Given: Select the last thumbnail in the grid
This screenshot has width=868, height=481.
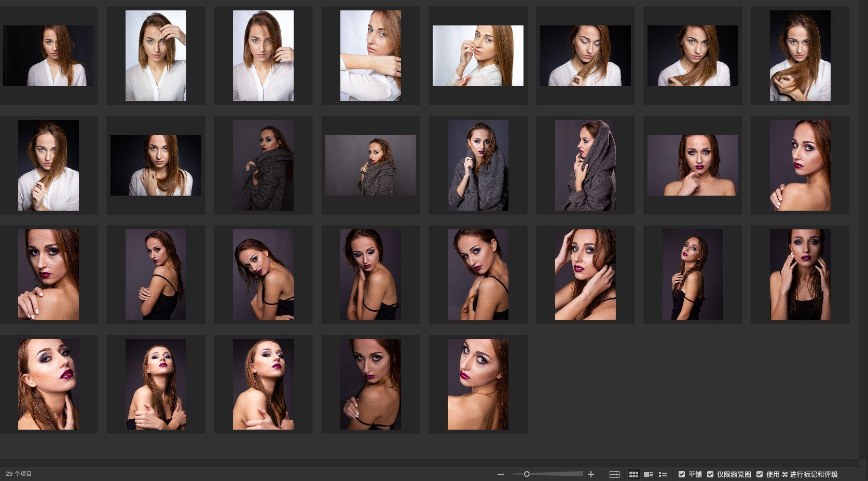Looking at the screenshot, I should tap(477, 384).
